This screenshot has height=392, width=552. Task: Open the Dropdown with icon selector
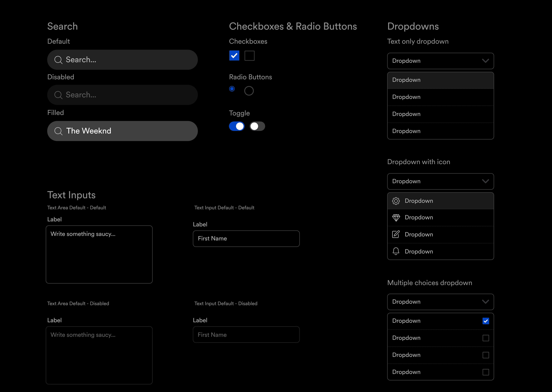[x=440, y=181]
